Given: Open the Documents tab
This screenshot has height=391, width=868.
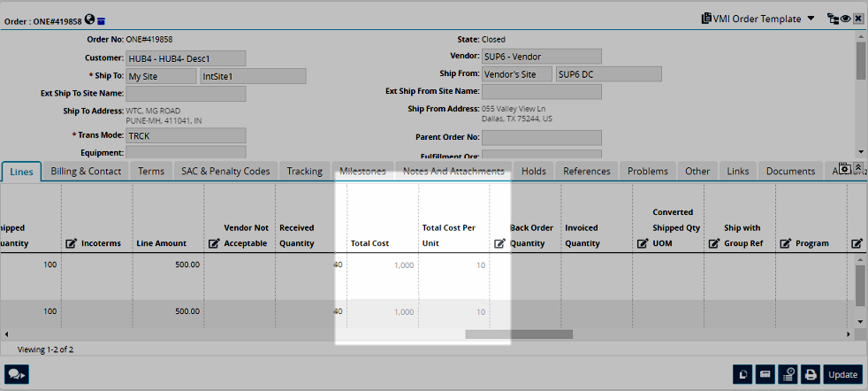Looking at the screenshot, I should [790, 171].
